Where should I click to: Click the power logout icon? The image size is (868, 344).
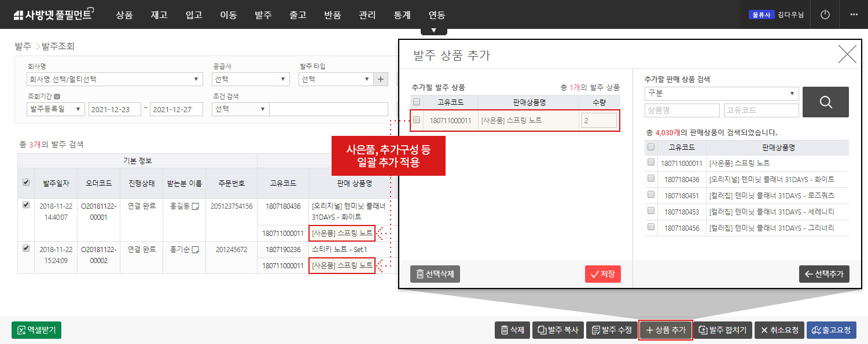click(x=825, y=14)
